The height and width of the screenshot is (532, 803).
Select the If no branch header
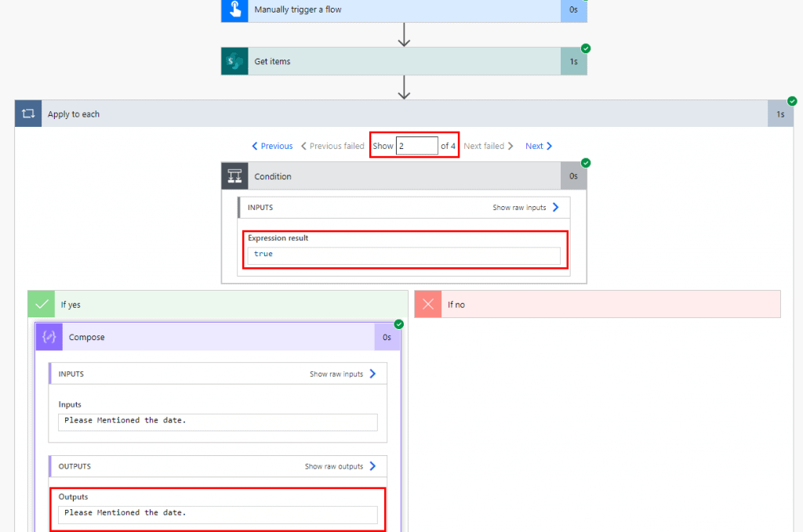pos(598,304)
